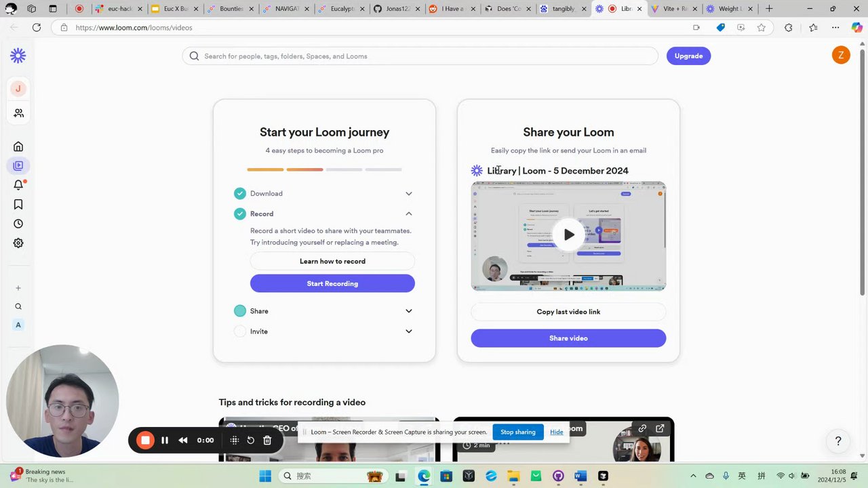The height and width of the screenshot is (488, 868).
Task: Open the Watch Later bookmark icon
Action: (x=18, y=204)
